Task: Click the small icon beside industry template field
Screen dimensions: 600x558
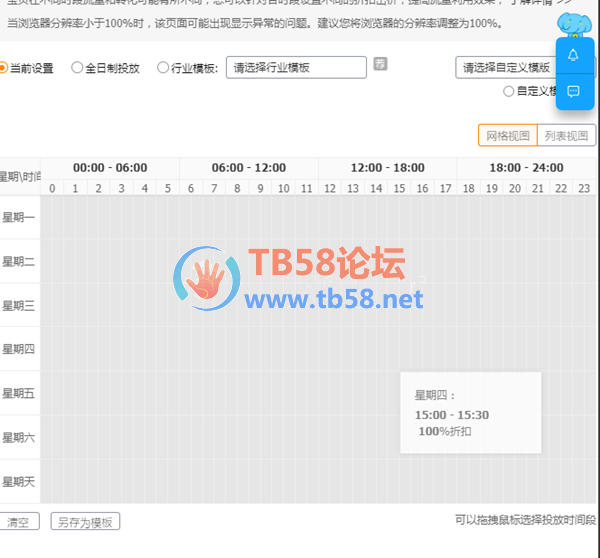Action: [x=380, y=65]
